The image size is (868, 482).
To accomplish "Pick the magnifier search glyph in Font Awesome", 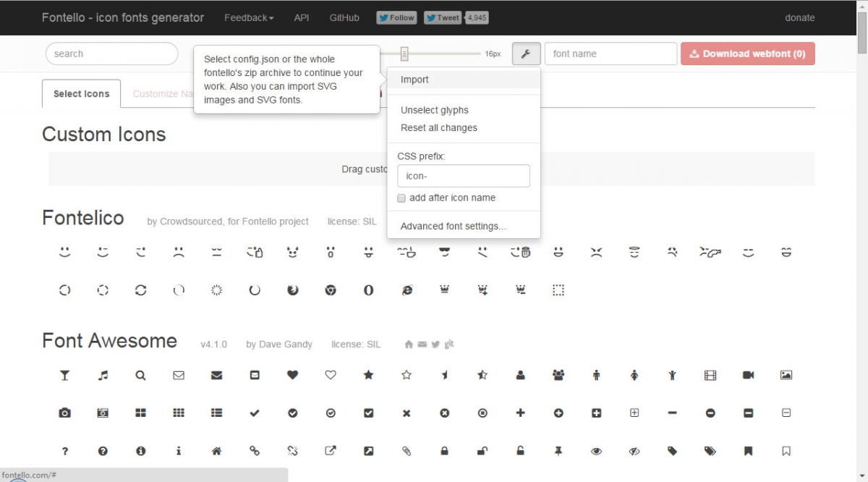I will 140,375.
